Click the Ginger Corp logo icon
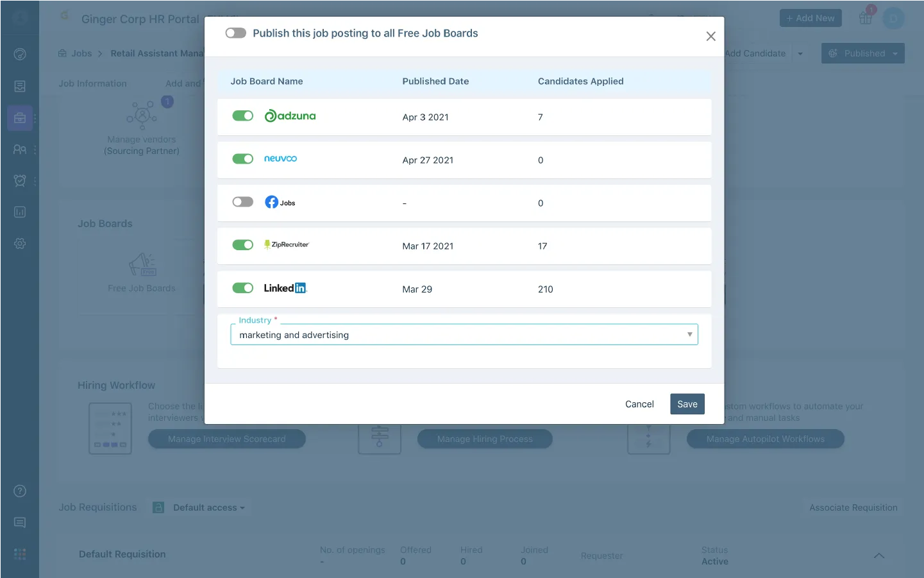 (65, 15)
